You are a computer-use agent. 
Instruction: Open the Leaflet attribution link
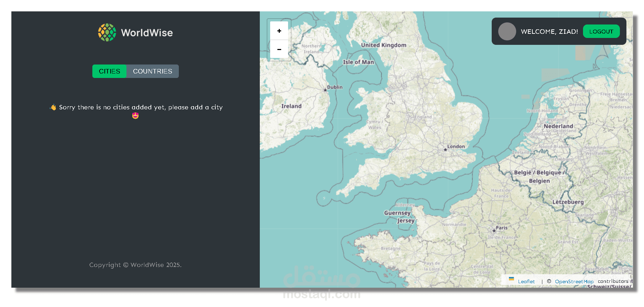coord(526,281)
